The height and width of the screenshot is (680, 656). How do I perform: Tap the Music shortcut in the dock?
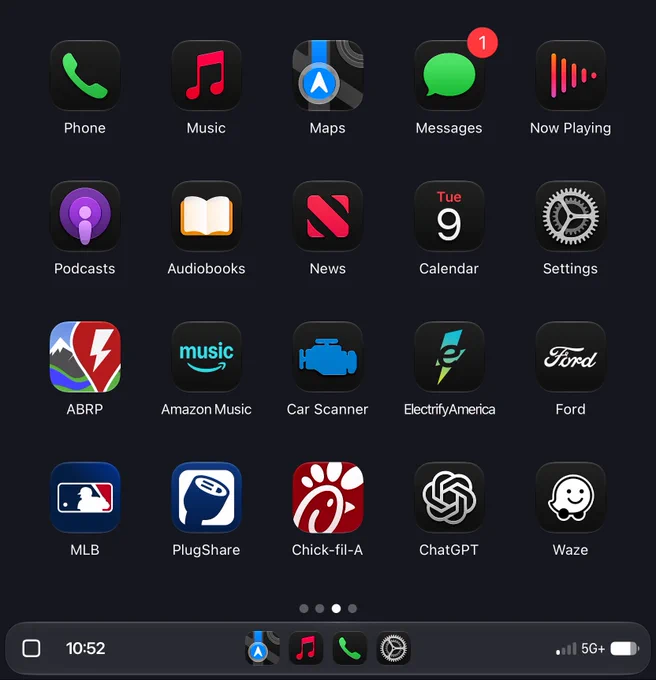click(x=306, y=648)
